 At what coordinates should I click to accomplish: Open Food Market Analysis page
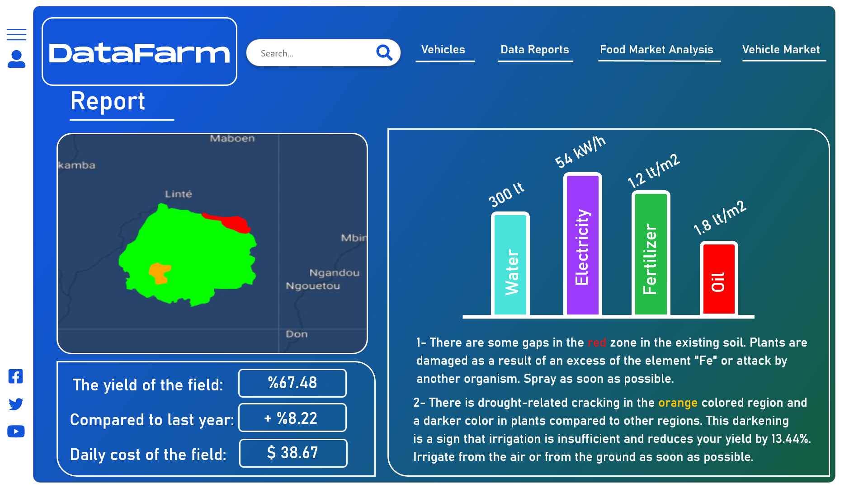click(x=656, y=50)
